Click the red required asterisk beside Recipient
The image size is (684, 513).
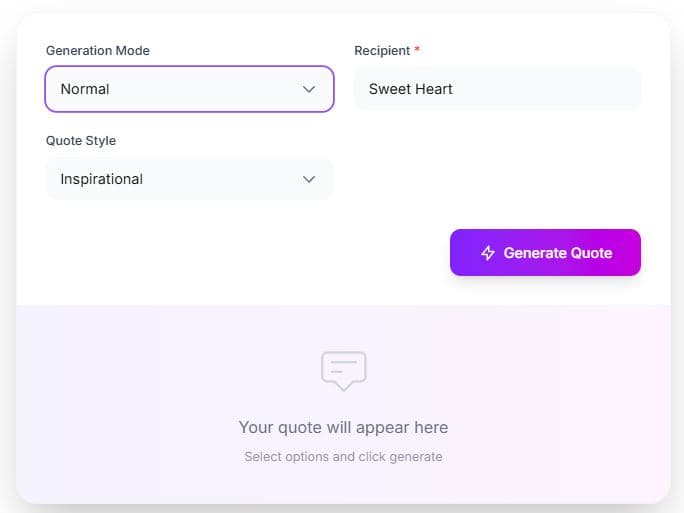[417, 51]
